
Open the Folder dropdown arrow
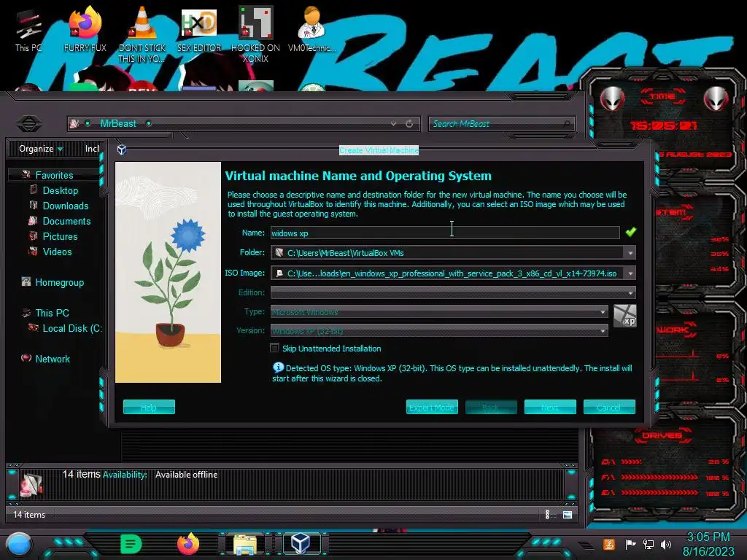630,253
